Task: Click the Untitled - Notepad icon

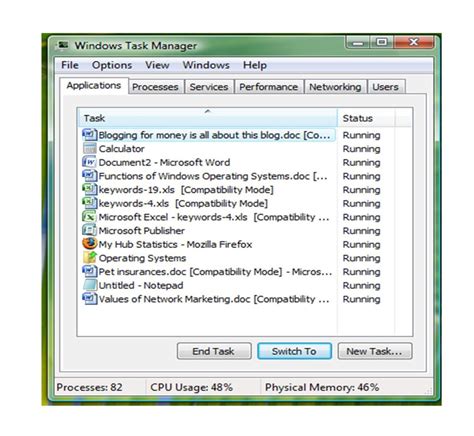Action: click(89, 285)
